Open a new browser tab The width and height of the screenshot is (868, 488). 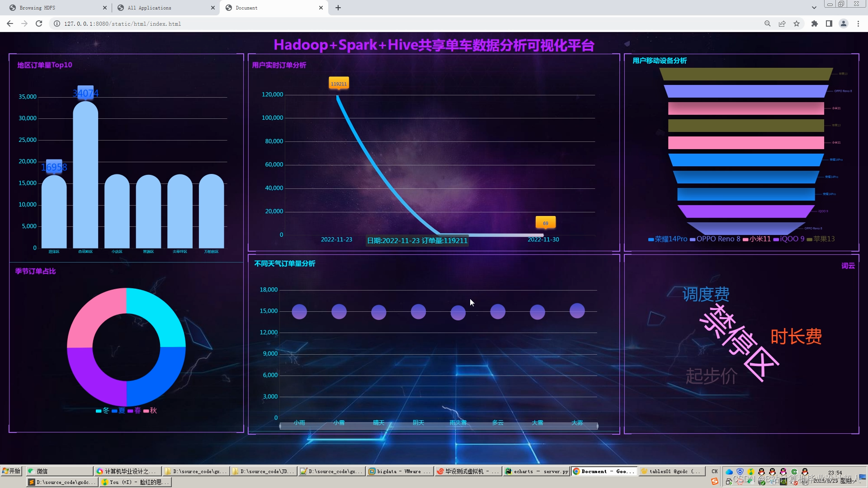(338, 8)
